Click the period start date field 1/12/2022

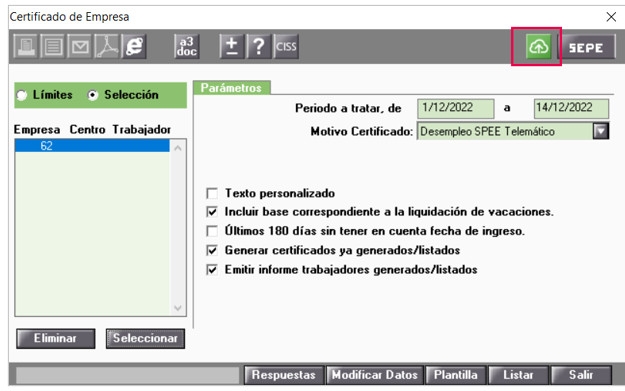[456, 108]
